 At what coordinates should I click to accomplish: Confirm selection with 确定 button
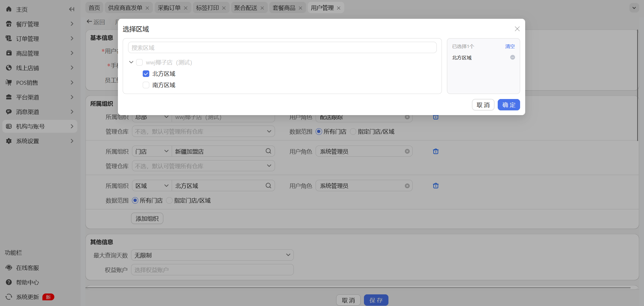click(x=508, y=105)
